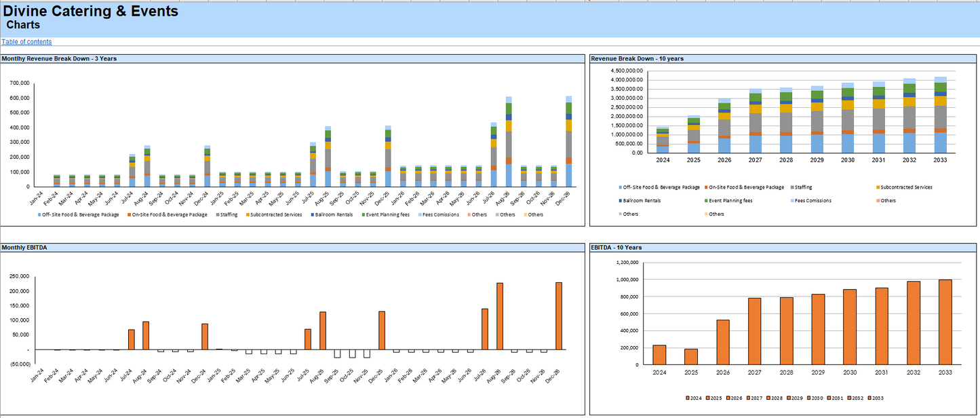Select the Jul-24 bar in Monthly EBITDA chart
This screenshot has height=418, width=980.
pyautogui.click(x=132, y=339)
